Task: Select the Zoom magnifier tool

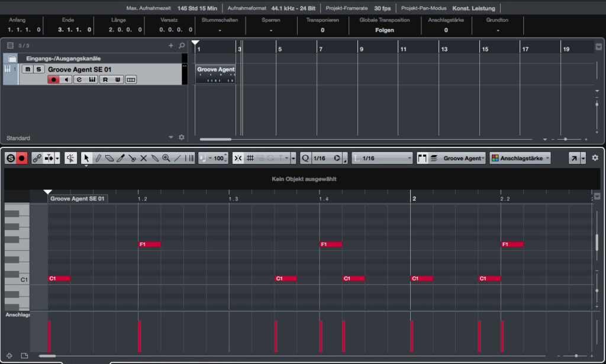Action: [166, 158]
